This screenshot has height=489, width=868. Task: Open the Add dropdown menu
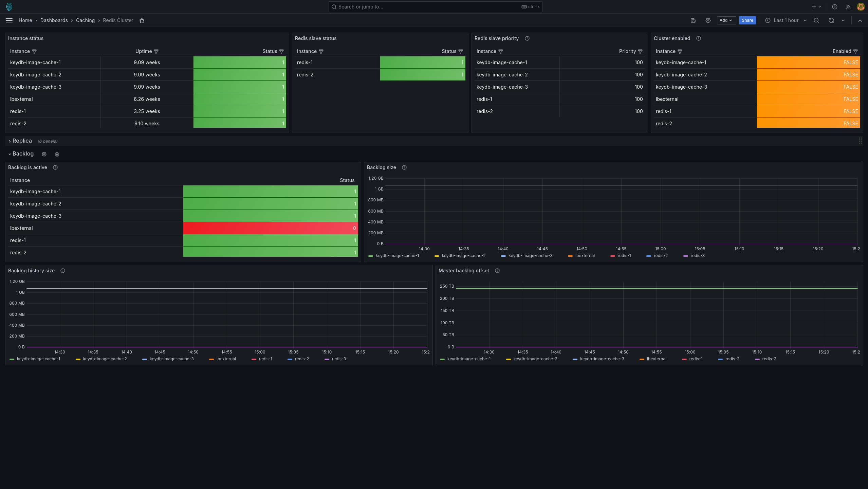coord(726,20)
